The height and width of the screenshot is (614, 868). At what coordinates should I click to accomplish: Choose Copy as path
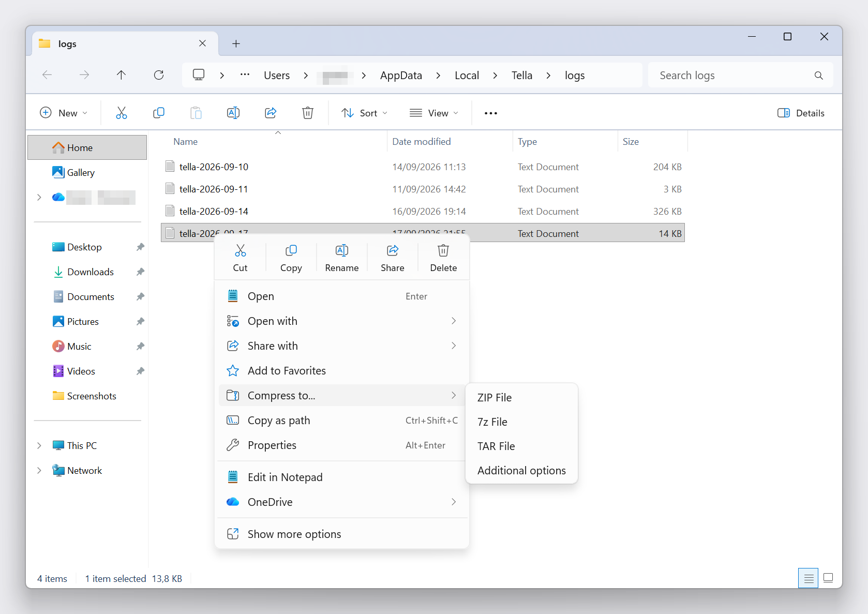[342, 421]
